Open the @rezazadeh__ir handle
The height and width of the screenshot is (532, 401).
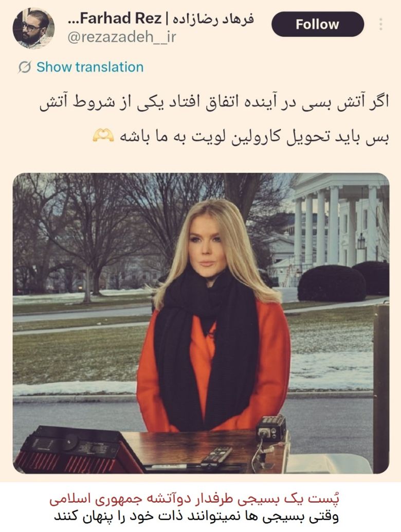tap(122, 37)
